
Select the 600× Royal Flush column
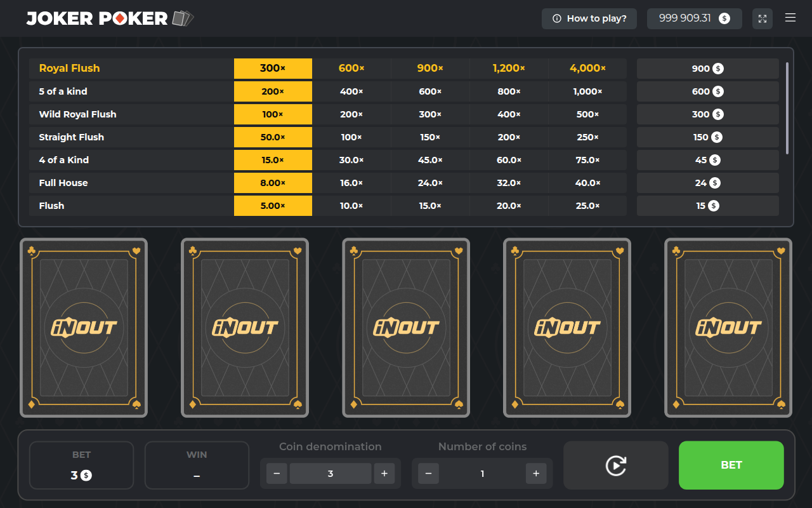tap(351, 69)
